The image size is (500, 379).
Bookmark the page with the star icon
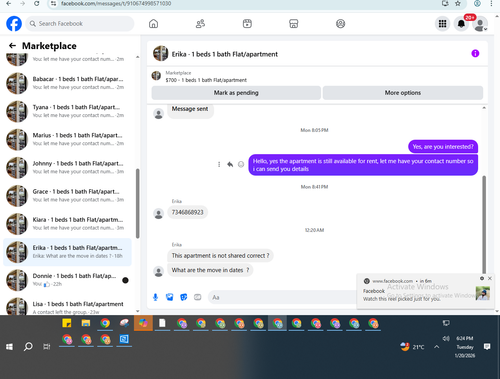click(458, 3)
